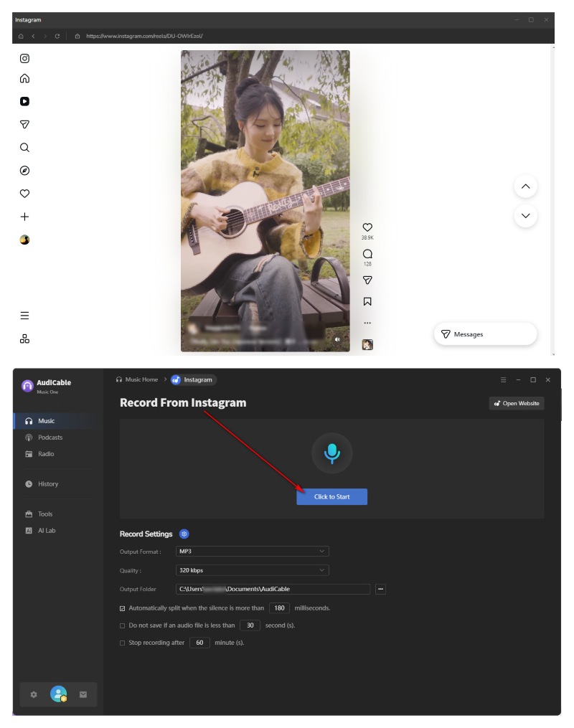Viewport: 574px width, 728px height.
Task: Open comments on the guitar reel
Action: point(367,254)
